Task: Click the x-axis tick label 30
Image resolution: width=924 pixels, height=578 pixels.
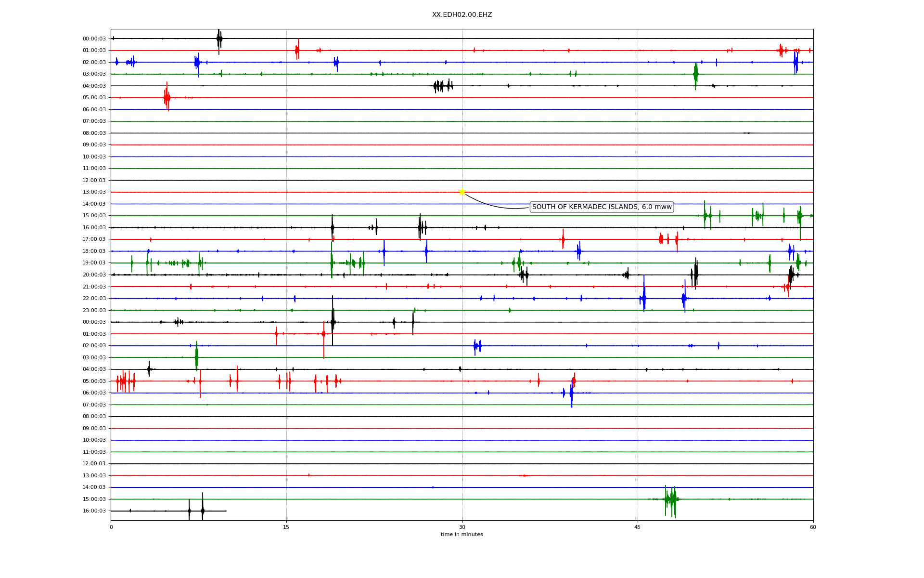Action: [x=462, y=527]
